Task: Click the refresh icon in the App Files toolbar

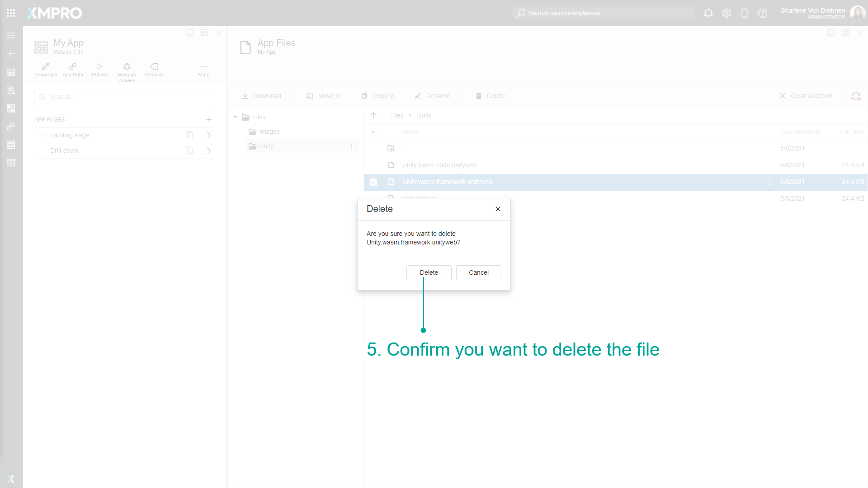Action: pos(856,96)
